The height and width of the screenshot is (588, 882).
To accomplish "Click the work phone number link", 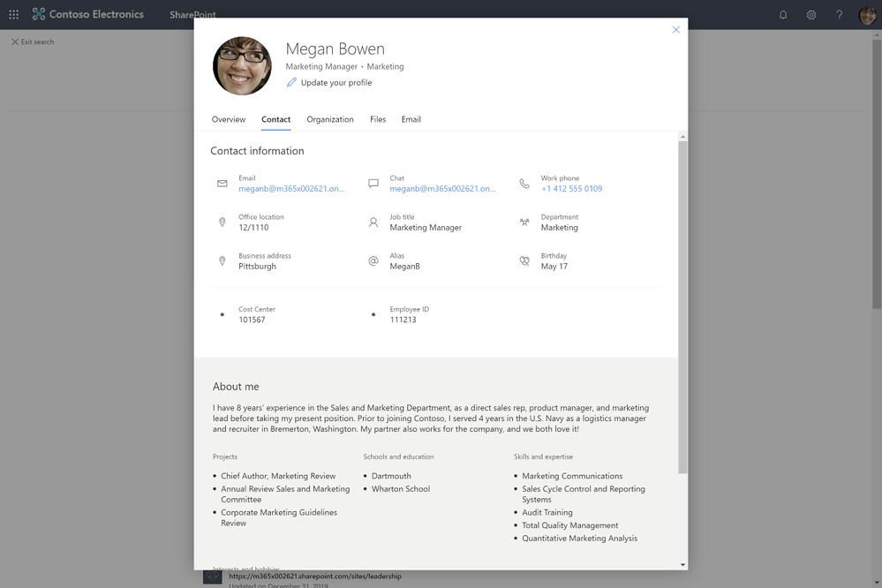I will point(571,189).
